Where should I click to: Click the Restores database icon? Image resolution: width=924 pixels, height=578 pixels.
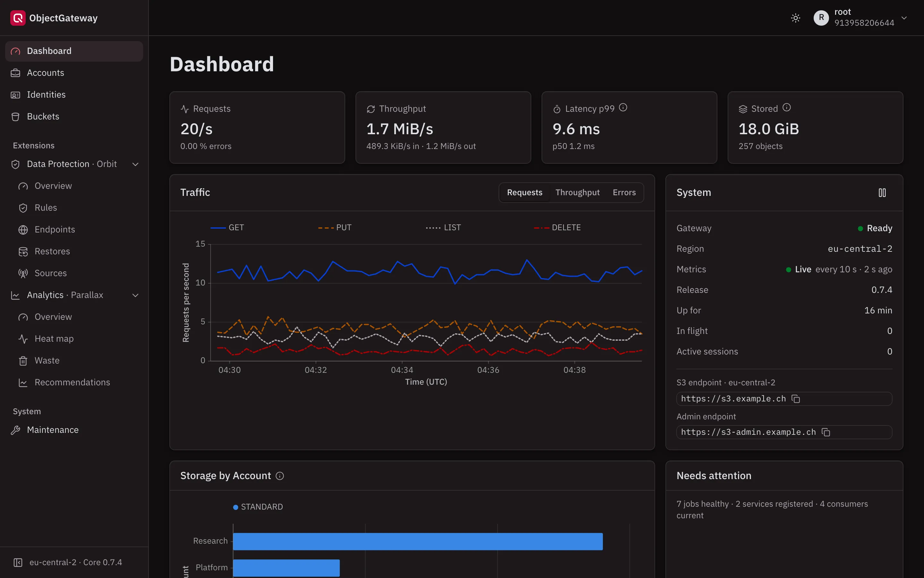click(23, 251)
